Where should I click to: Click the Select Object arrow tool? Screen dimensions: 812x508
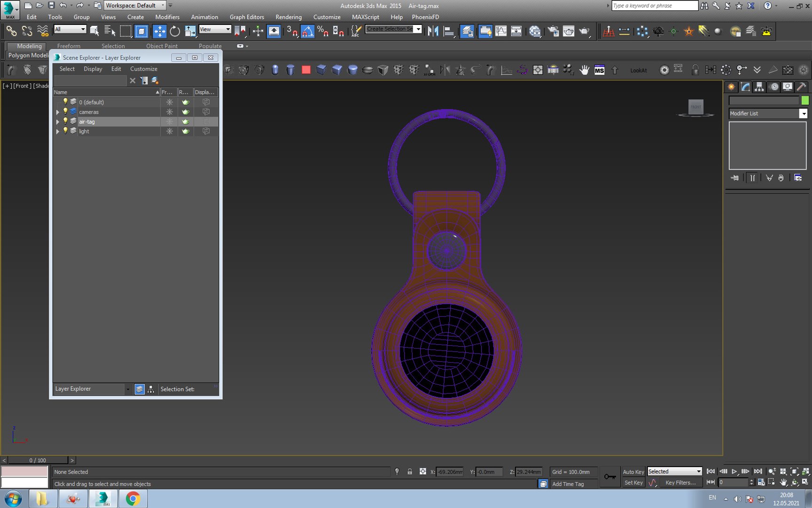pyautogui.click(x=94, y=31)
